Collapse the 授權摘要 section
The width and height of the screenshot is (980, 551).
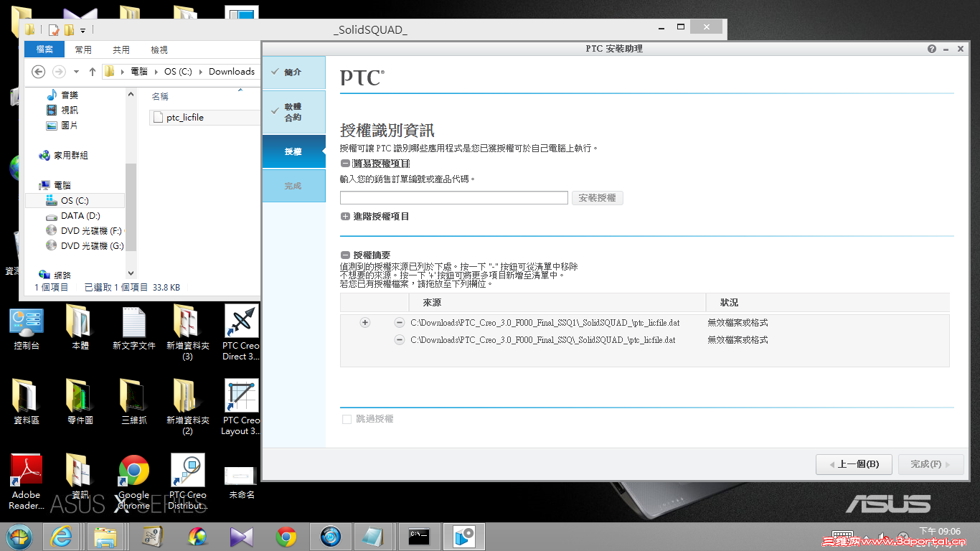tap(346, 255)
